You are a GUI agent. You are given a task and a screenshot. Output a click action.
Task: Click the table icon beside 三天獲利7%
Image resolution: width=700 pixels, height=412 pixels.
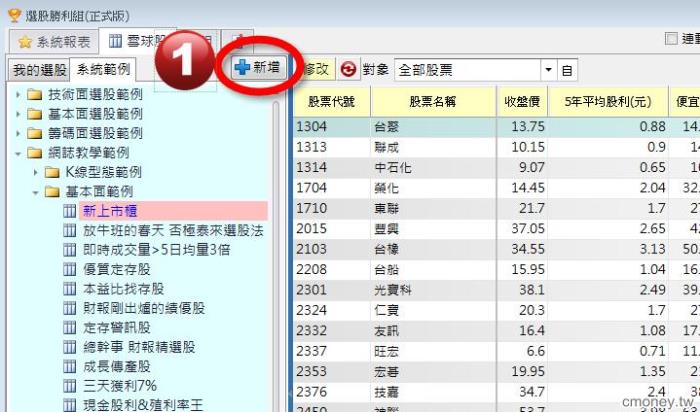[70, 386]
